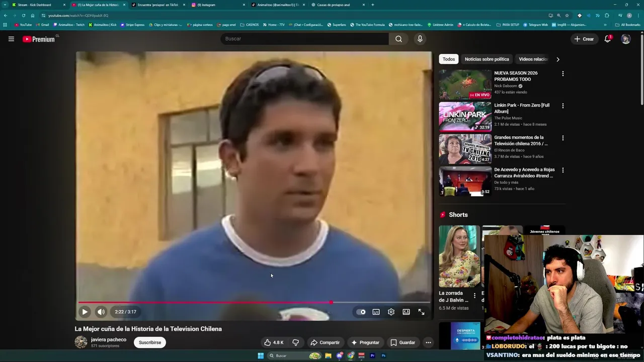Reload the current page
Screen dimensions: 644x362
coord(23,16)
